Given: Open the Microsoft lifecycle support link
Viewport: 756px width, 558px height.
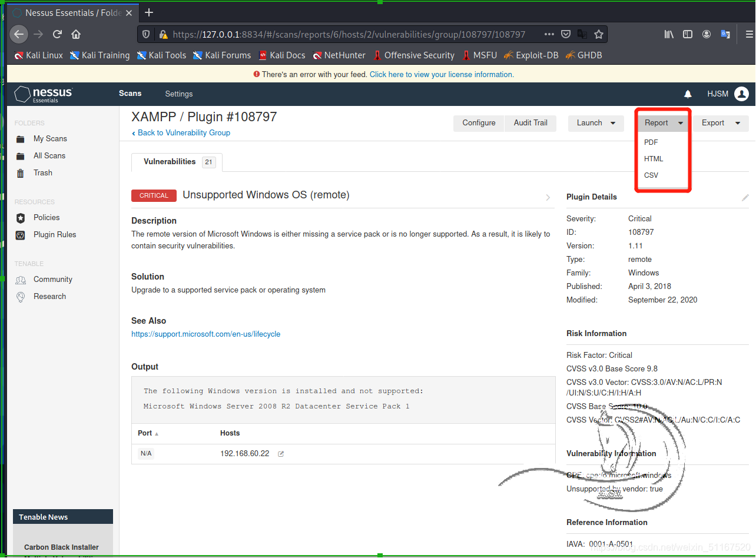Looking at the screenshot, I should 205,334.
